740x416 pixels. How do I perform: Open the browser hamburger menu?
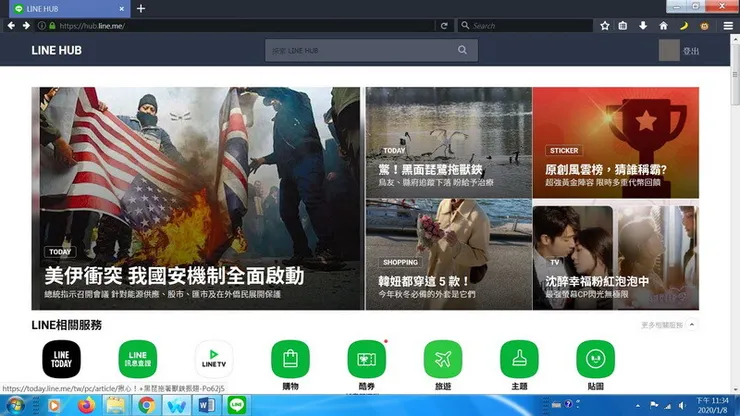pyautogui.click(x=728, y=26)
